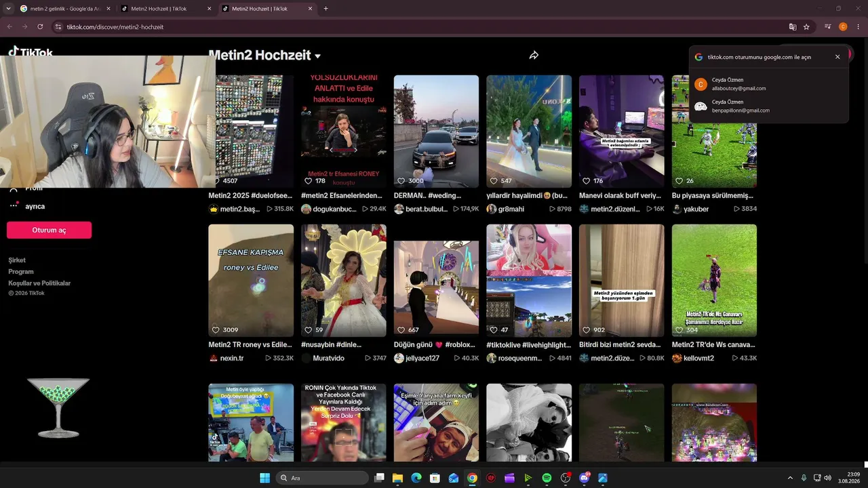Open the 'Bu piyasaya sürülmemiş...' video title
868x488 pixels.
pos(713,196)
